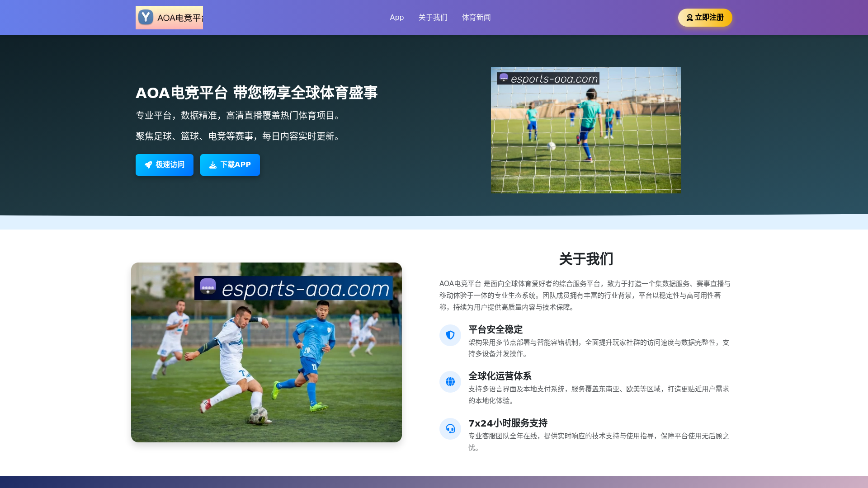Open the hero goal-net soccer image

click(x=586, y=130)
